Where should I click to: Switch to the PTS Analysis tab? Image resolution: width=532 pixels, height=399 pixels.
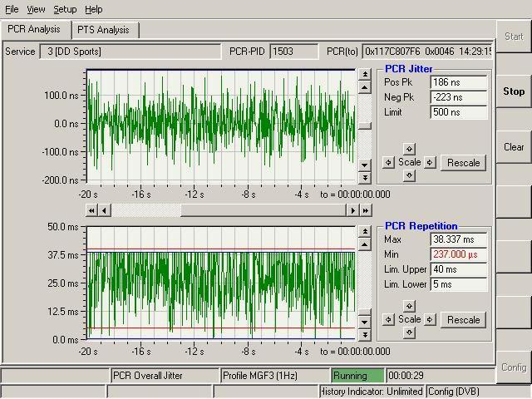point(103,30)
